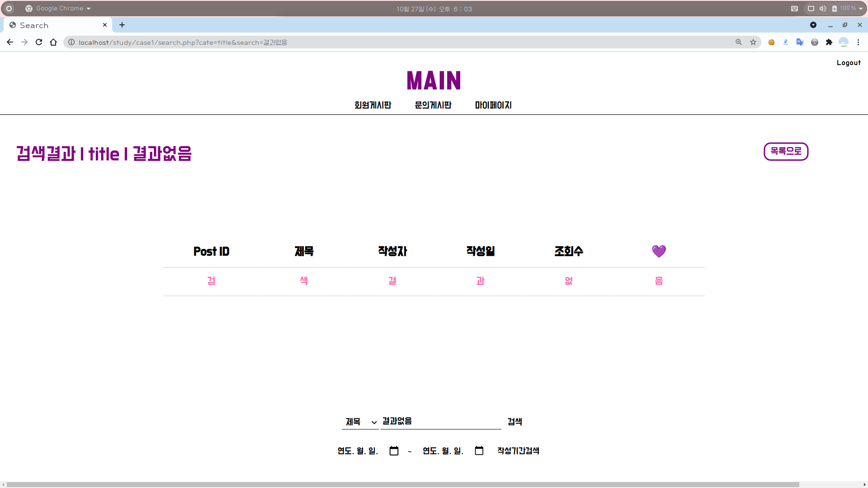The image size is (868, 488).
Task: Click the Google Translate extension icon
Action: (x=800, y=42)
